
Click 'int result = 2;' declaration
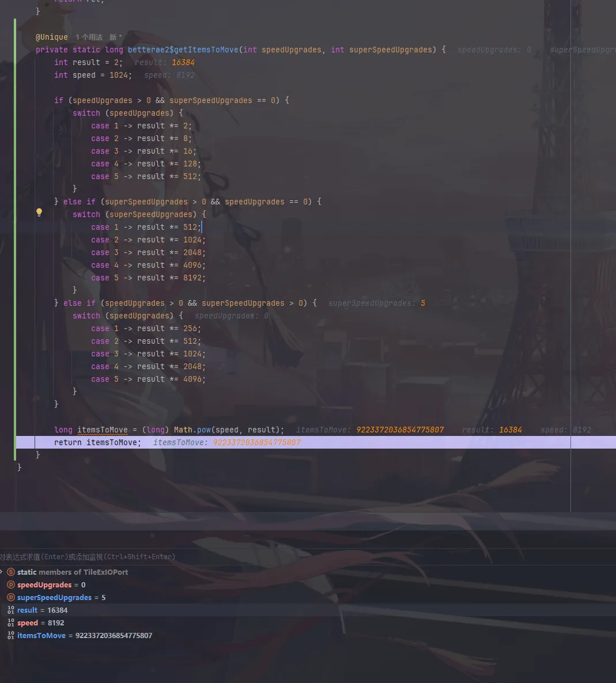tap(89, 62)
